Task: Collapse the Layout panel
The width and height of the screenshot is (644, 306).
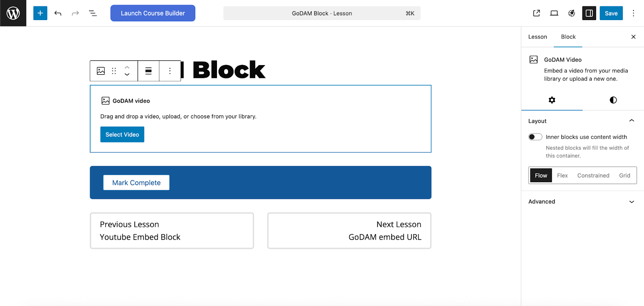Action: (x=632, y=121)
